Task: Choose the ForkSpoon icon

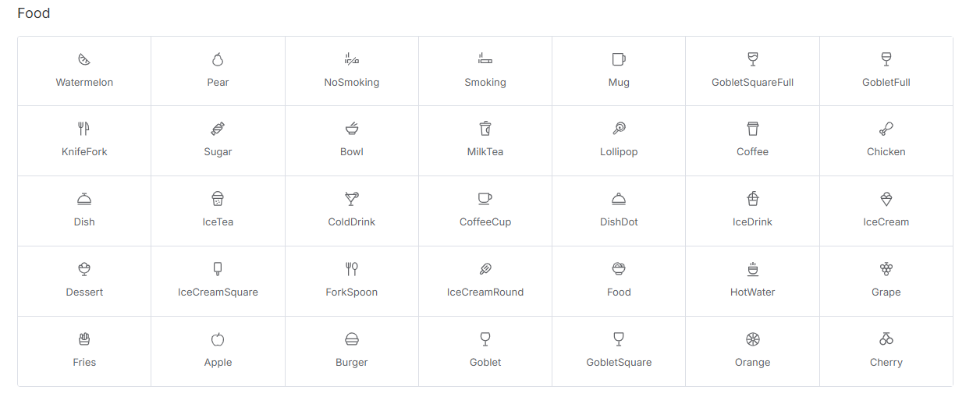Action: pos(352,269)
